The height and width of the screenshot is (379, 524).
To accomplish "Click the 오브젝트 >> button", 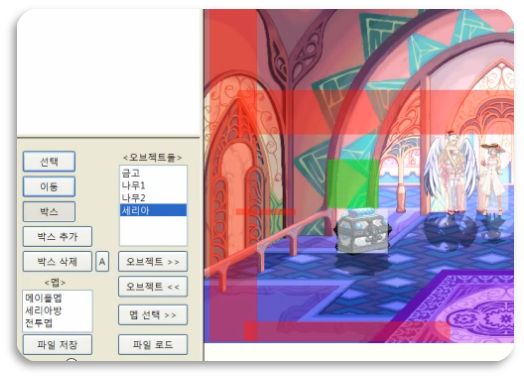I will click(153, 261).
